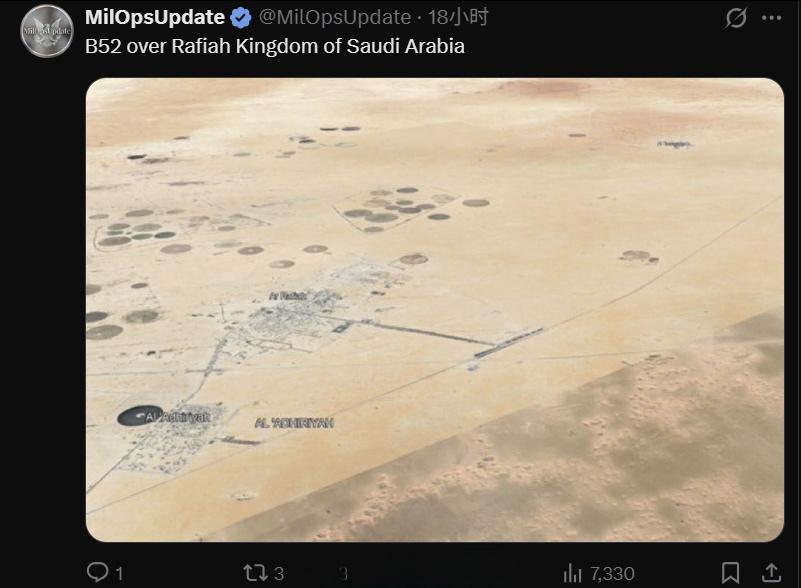Viewport: 801px width, 588px height.
Task: Open the three-dot more options menu
Action: pyautogui.click(x=771, y=18)
